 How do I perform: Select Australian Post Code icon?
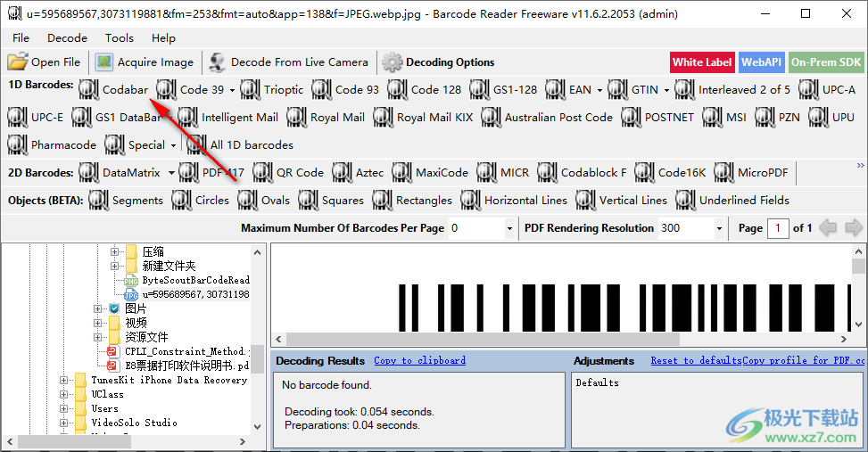tap(491, 118)
